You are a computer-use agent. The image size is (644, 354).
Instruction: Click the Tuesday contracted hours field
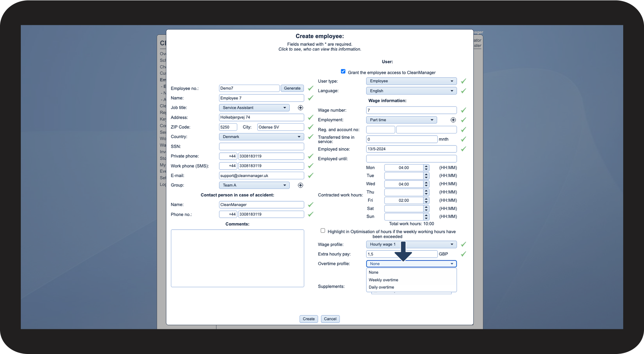tap(404, 176)
